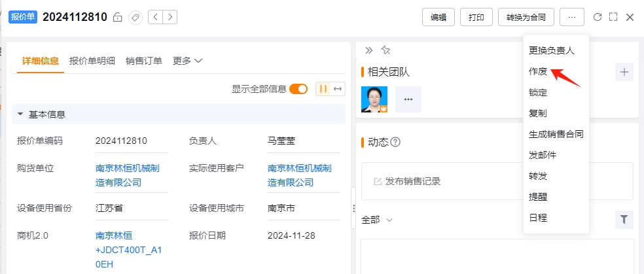Click the refresh icon in header
Viewport: 644px width, 274px height.
tap(598, 17)
